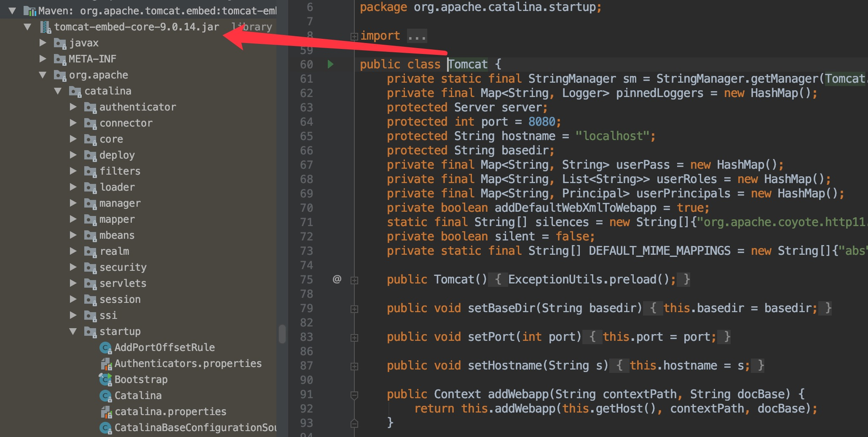Click the manager package folder icon
This screenshot has width=868, height=437.
click(91, 203)
